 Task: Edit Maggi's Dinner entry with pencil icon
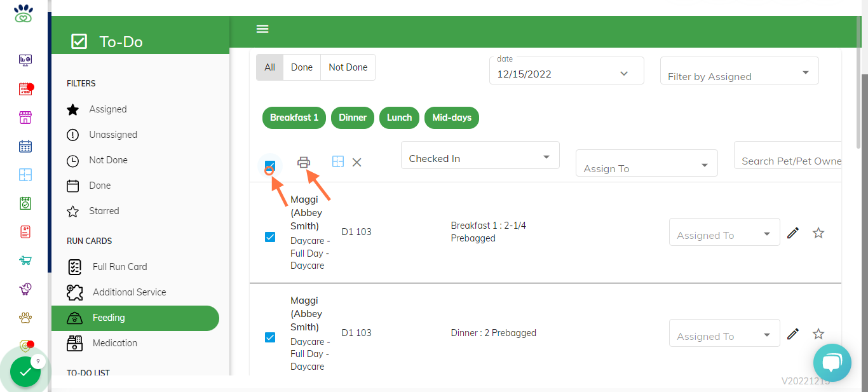click(x=792, y=334)
